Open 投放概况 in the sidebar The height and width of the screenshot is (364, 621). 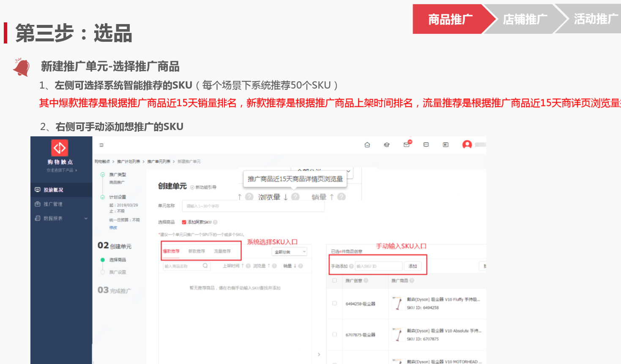pos(61,190)
